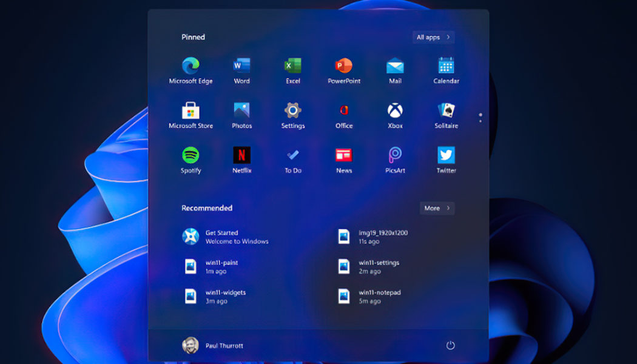The height and width of the screenshot is (364, 637).
Task: Select the second pinned apps page dot
Action: pos(480,122)
